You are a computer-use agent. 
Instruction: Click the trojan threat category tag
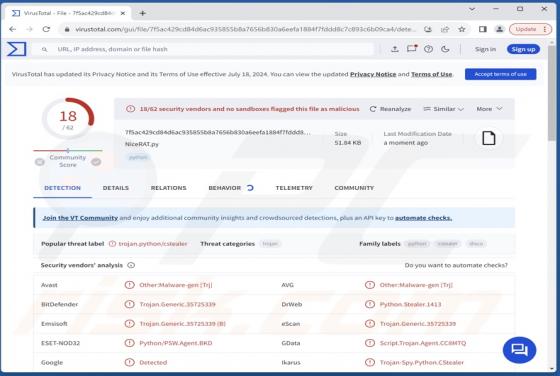coord(270,244)
